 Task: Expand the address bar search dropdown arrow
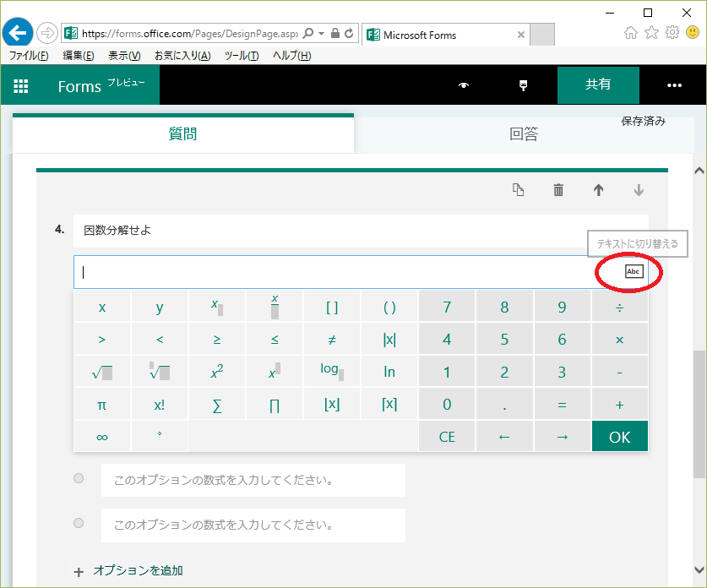click(321, 34)
